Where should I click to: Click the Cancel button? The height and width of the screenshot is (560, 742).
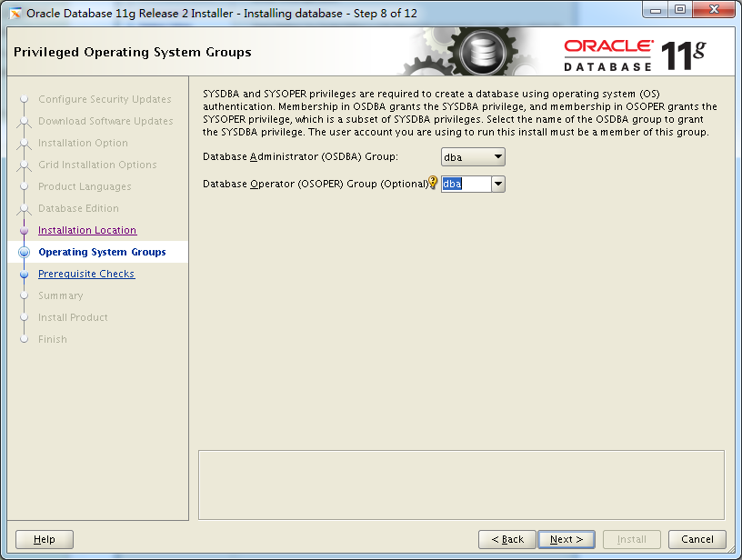697,539
